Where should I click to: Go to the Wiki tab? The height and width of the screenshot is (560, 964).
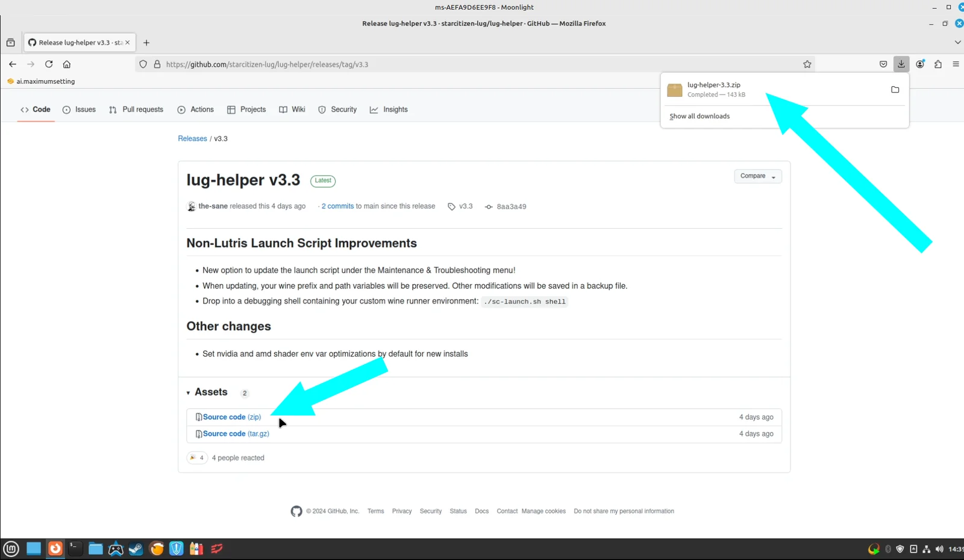click(292, 110)
